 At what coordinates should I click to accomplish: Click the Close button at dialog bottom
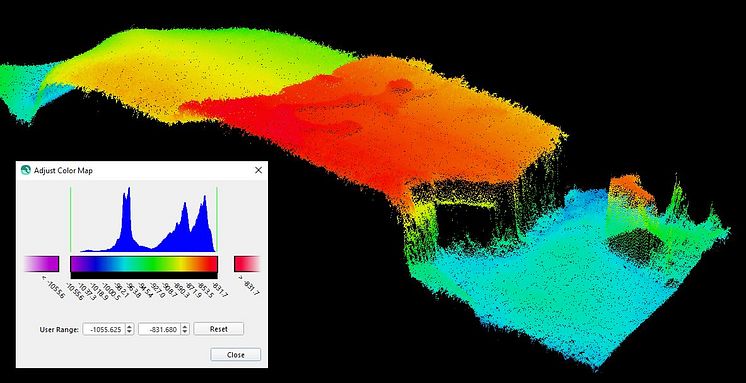point(236,355)
